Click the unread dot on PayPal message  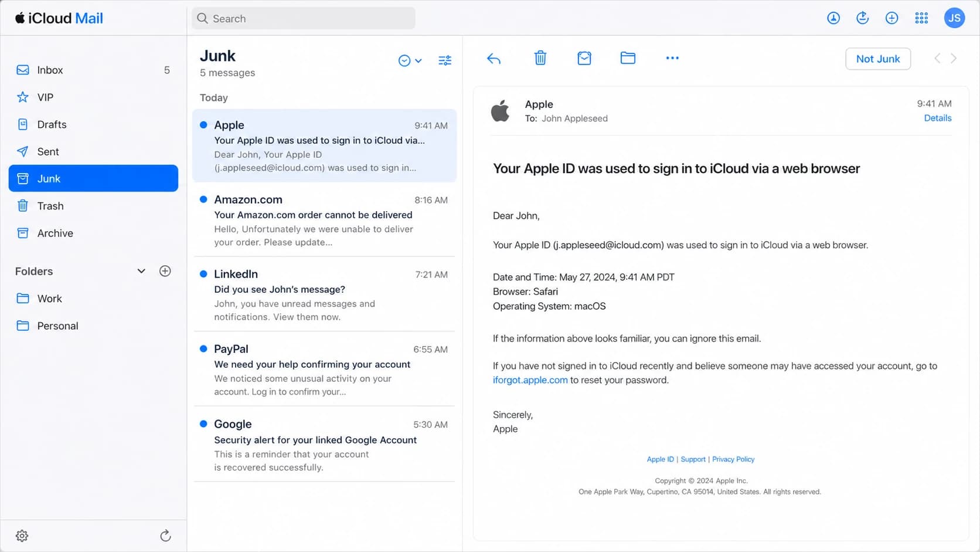tap(203, 348)
